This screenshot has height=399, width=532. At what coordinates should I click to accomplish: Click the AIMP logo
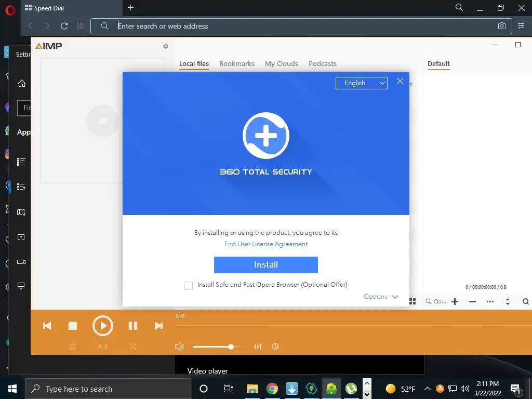(48, 46)
